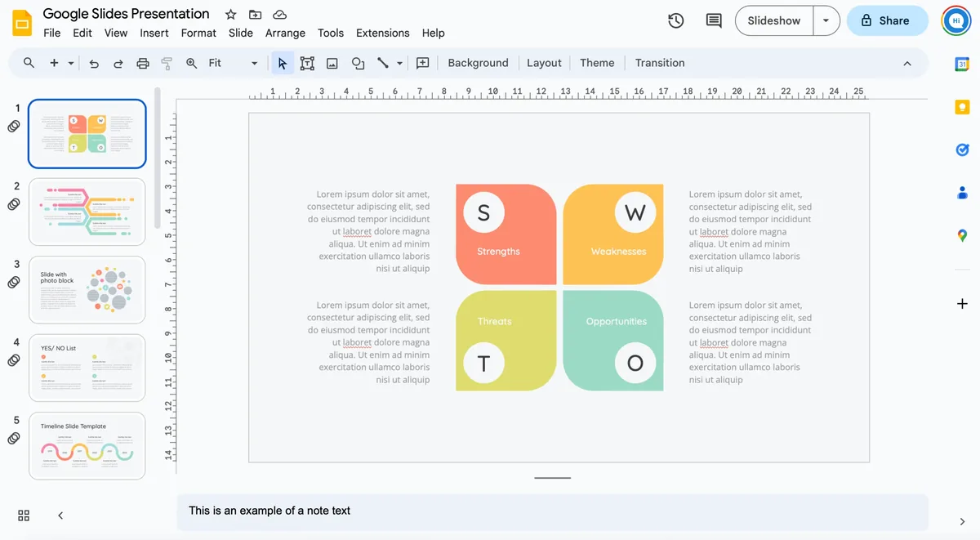
Task: Click the filmstrip vertical scrollbar
Action: point(158,158)
